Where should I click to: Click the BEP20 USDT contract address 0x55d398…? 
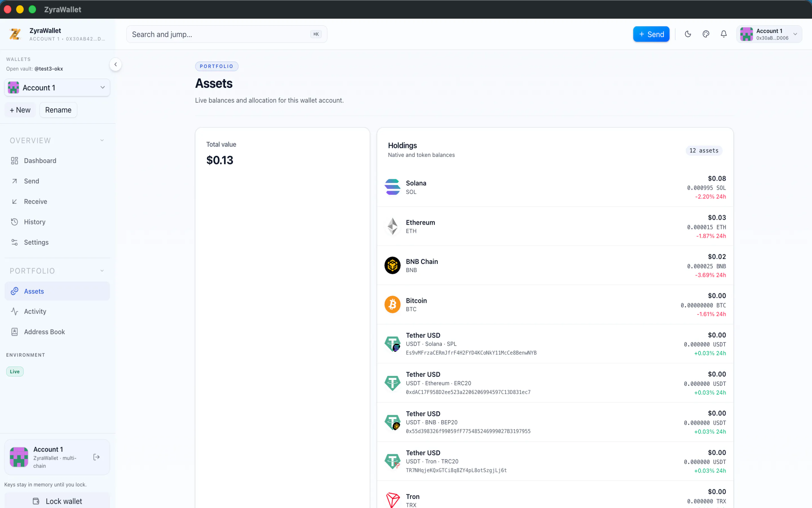pyautogui.click(x=468, y=431)
